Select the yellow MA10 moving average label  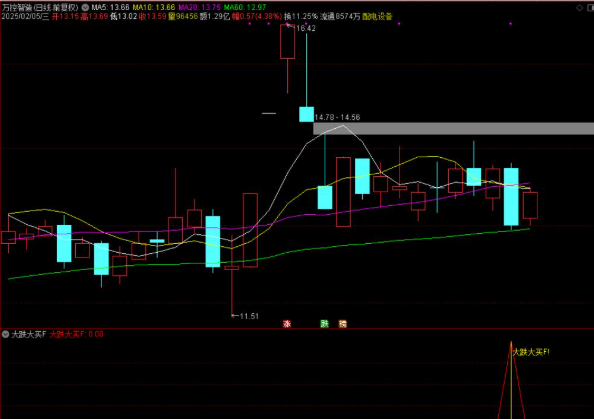click(154, 7)
